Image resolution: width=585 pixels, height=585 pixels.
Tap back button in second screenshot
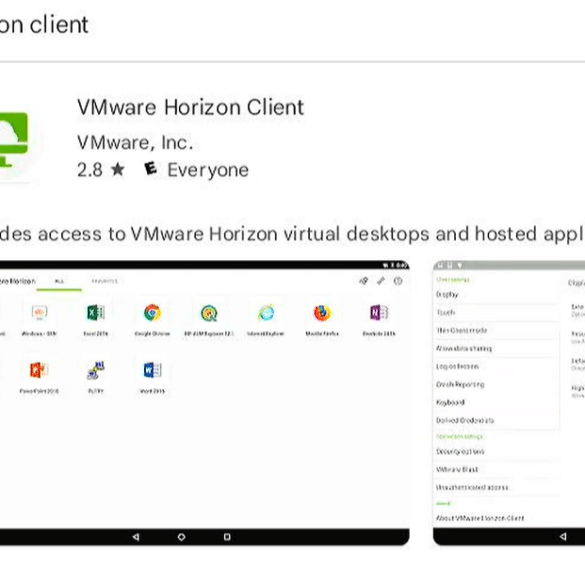point(563,536)
